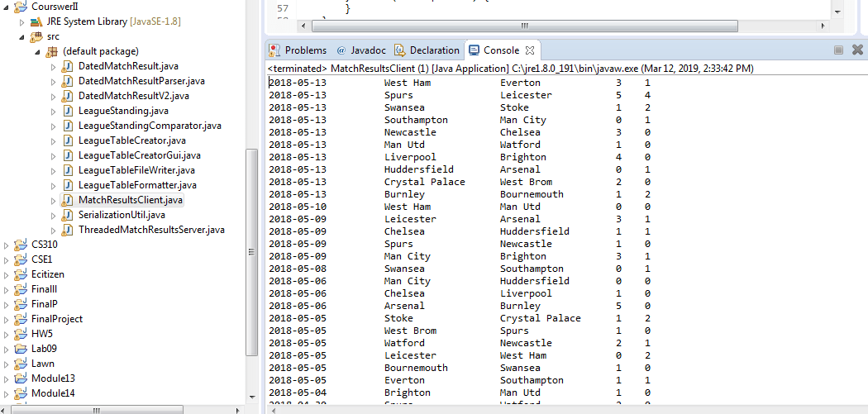This screenshot has width=868, height=414.
Task: Click the Ecitizen project folder icon
Action: coord(21,274)
